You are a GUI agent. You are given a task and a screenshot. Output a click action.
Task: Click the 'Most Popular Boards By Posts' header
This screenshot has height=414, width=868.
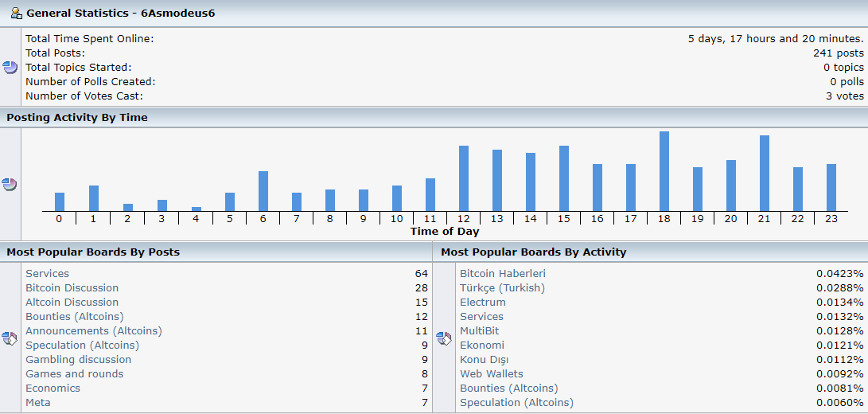93,252
